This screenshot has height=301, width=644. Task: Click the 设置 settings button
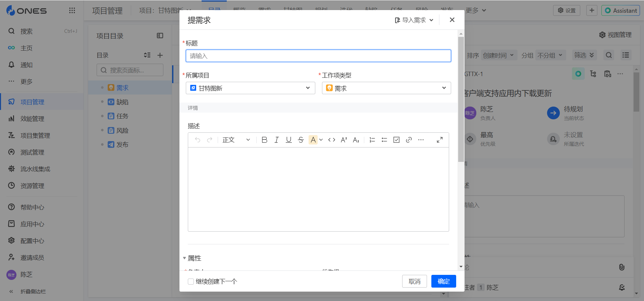[567, 10]
